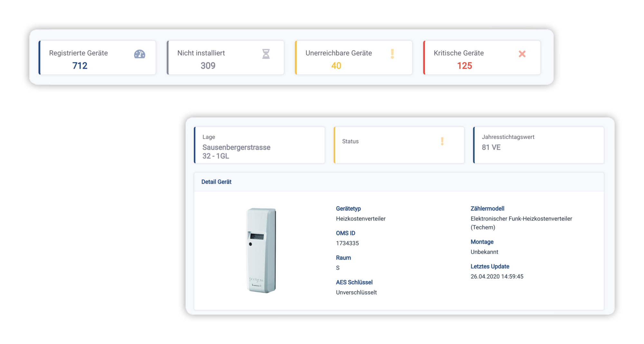Click the Heizkostenverteiler value

tap(361, 218)
